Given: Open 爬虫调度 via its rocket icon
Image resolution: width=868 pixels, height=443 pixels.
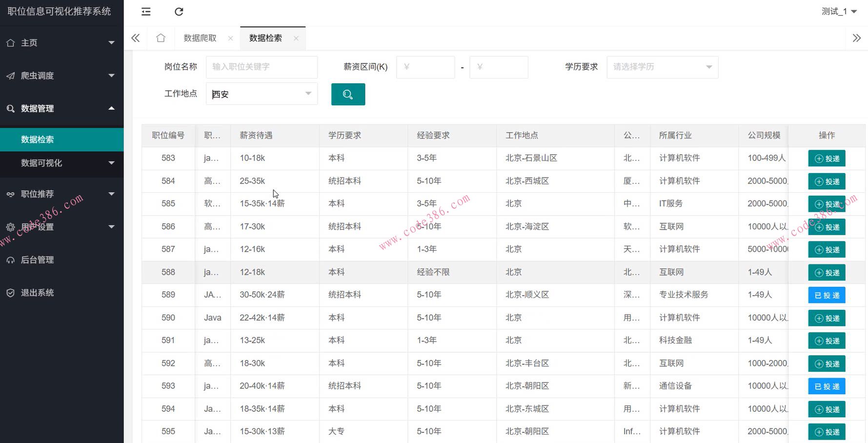Looking at the screenshot, I should pos(11,76).
